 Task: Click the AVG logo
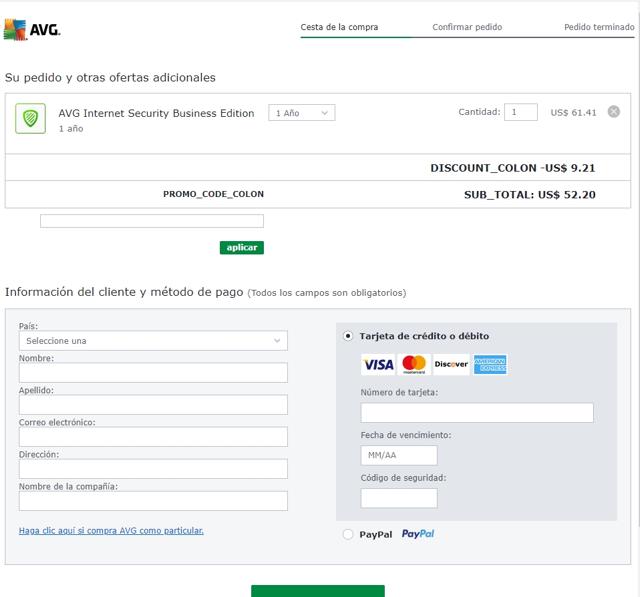[x=32, y=30]
